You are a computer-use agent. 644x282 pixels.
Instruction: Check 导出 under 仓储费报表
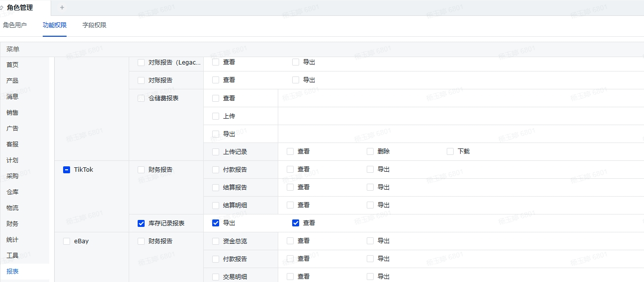[216, 134]
